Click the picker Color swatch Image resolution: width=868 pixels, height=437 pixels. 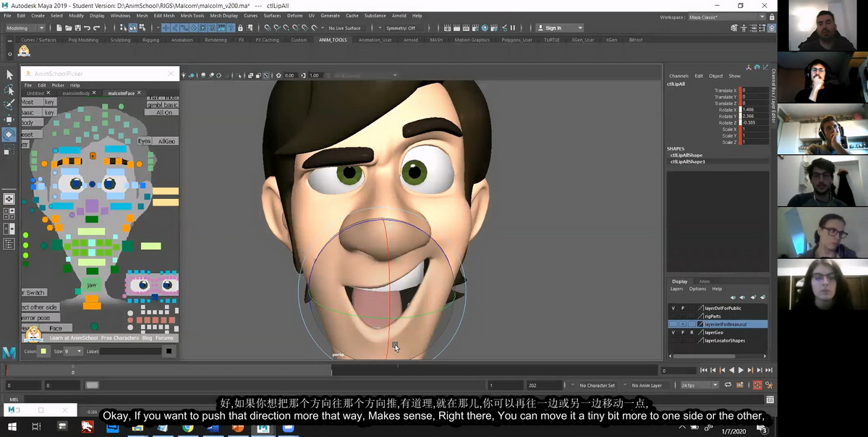pyautogui.click(x=43, y=352)
